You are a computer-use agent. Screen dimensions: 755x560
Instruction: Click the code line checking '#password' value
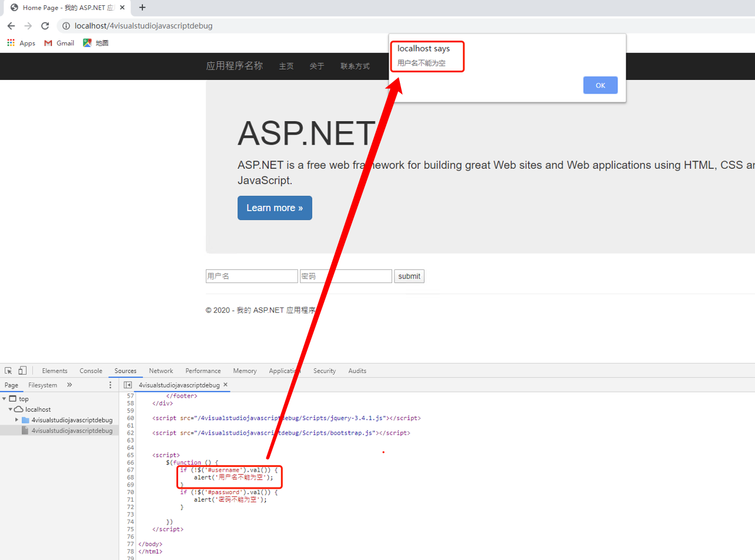click(229, 492)
